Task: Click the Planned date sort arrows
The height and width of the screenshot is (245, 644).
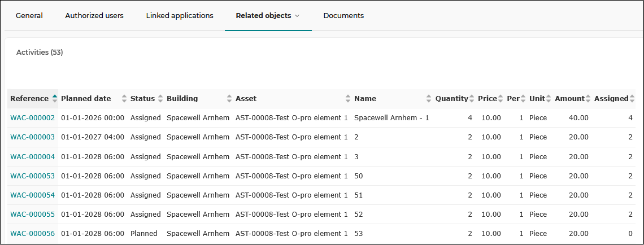Action: 124,98
